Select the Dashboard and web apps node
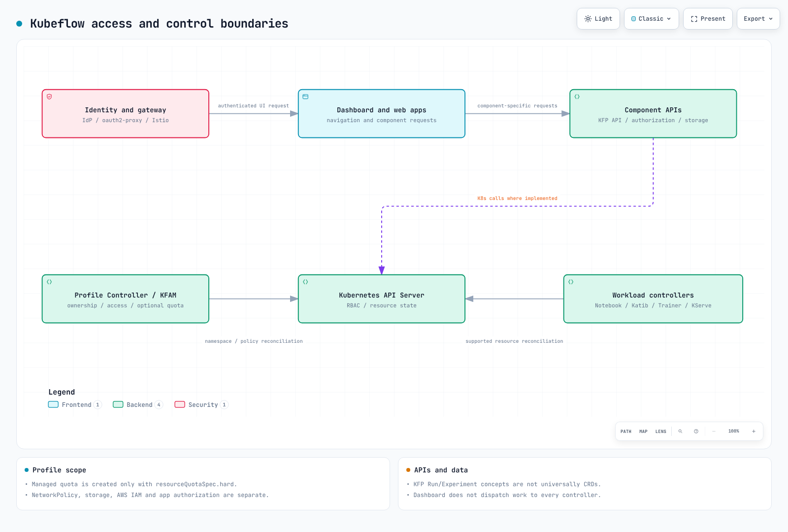Image resolution: width=788 pixels, height=532 pixels. [382, 114]
